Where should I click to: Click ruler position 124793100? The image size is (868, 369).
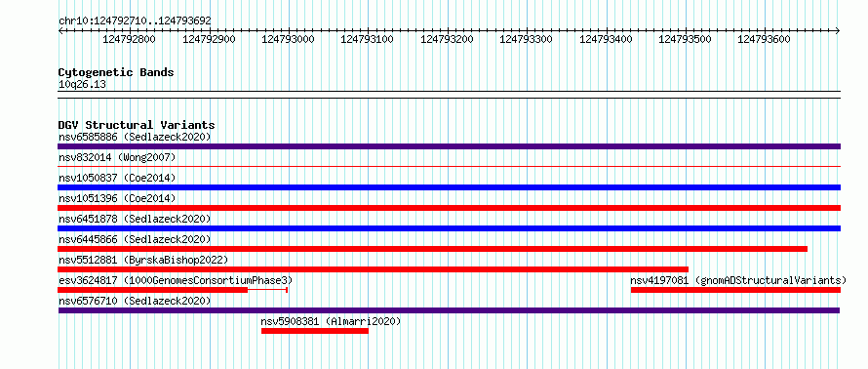[367, 39]
